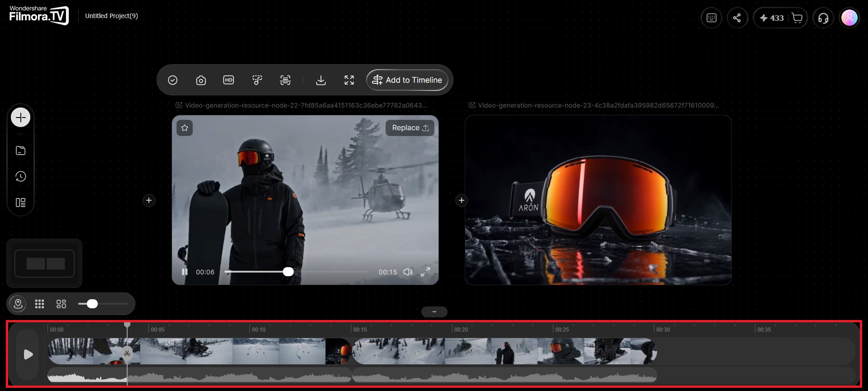
Task: Click the 00:06 elapsed time label
Action: (x=205, y=272)
